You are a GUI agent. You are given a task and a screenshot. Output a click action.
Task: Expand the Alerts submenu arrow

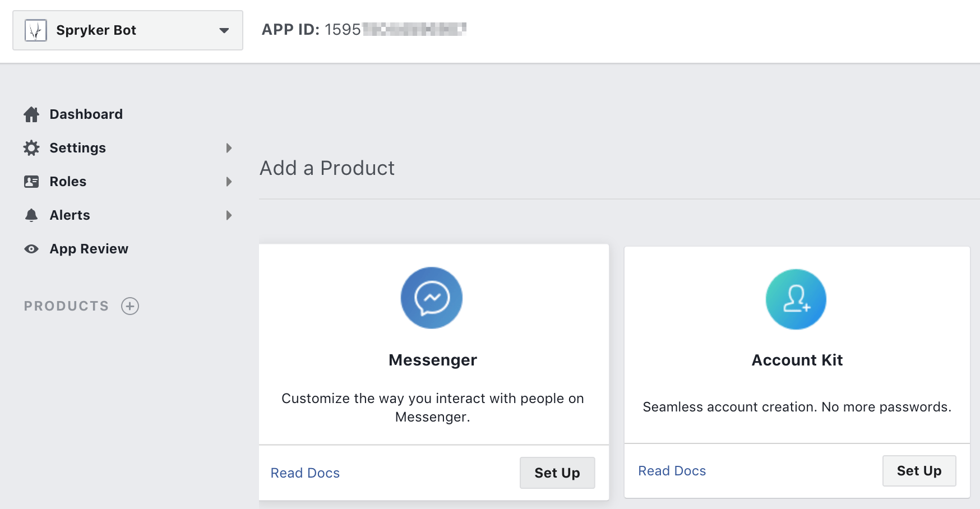point(229,215)
